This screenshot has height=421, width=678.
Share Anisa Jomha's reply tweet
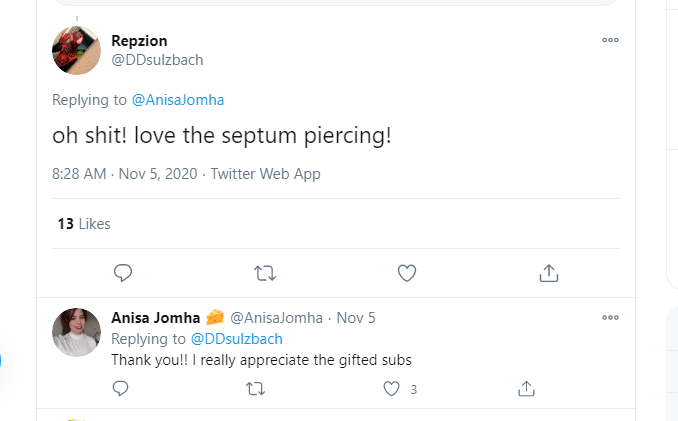pyautogui.click(x=526, y=389)
